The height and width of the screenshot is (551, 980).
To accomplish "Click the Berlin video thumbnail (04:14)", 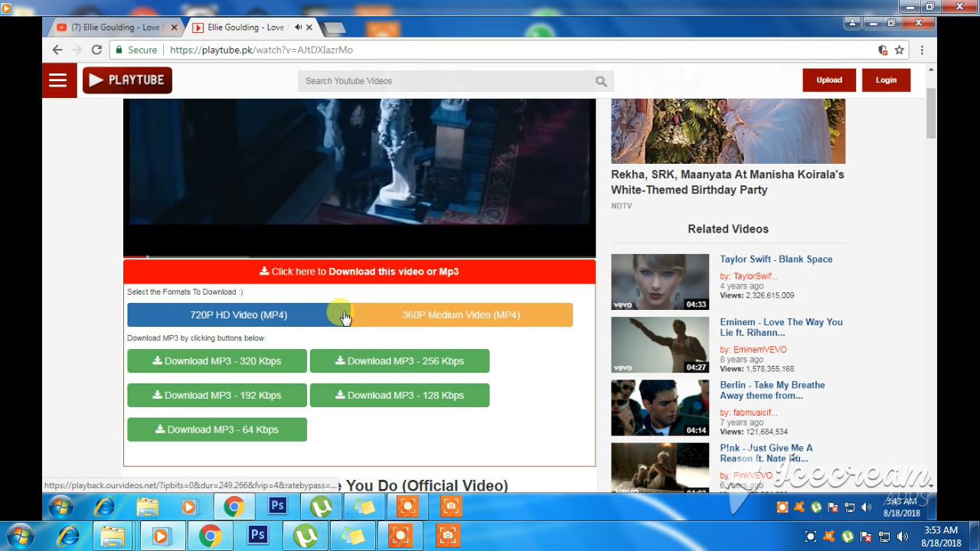I will 660,408.
